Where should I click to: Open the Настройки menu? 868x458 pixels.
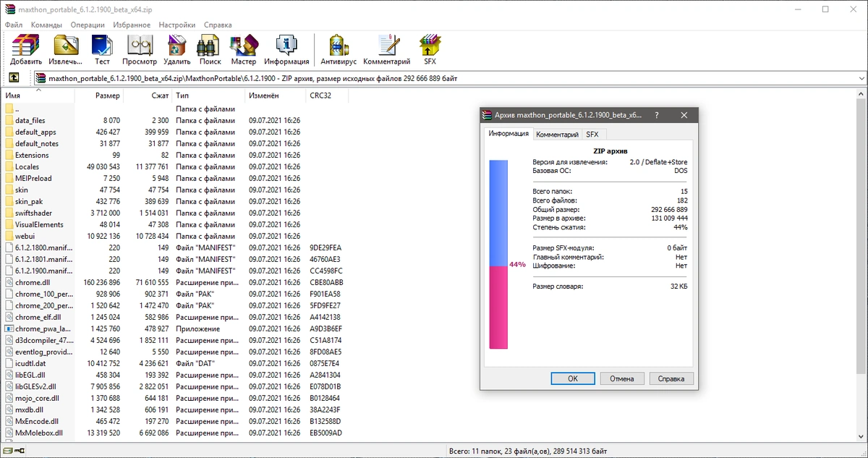tap(177, 25)
